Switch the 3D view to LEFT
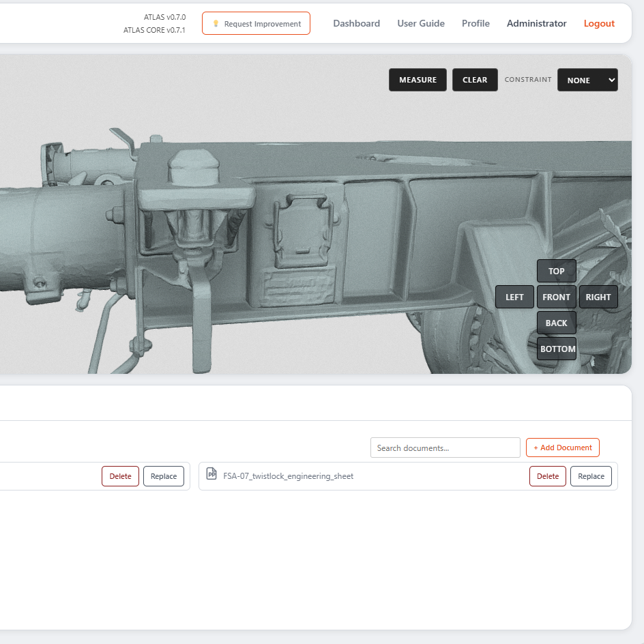 [x=514, y=297]
